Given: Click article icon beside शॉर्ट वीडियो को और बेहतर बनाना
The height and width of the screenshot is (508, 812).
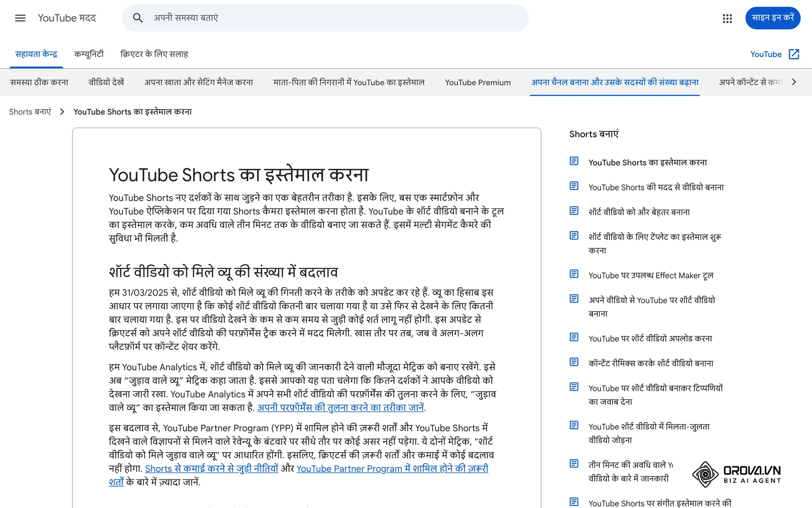Looking at the screenshot, I should (x=574, y=210).
